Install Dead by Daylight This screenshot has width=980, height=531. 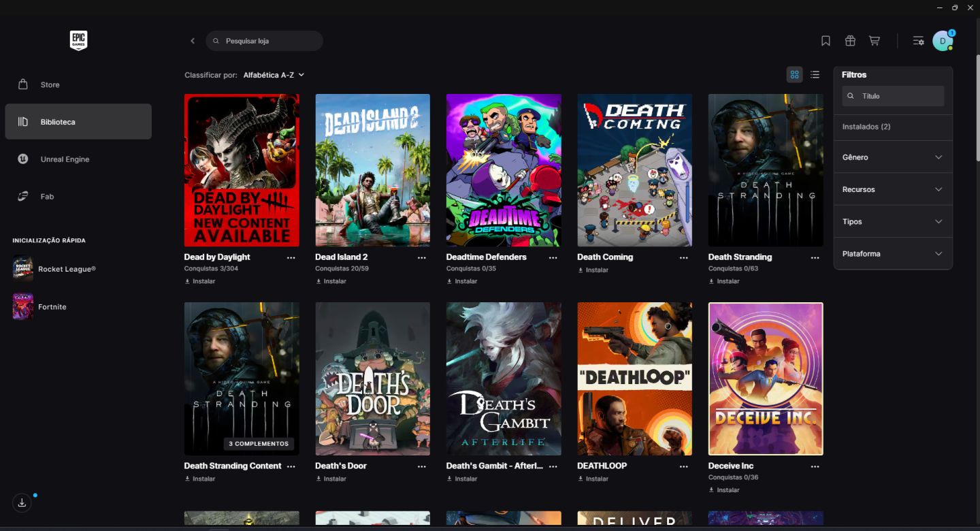pos(200,281)
